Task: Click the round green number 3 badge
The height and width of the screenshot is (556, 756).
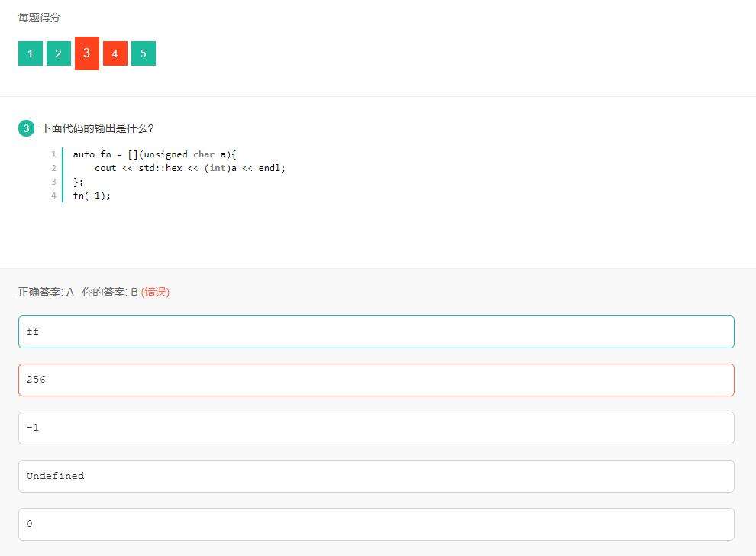Action: pos(26,128)
